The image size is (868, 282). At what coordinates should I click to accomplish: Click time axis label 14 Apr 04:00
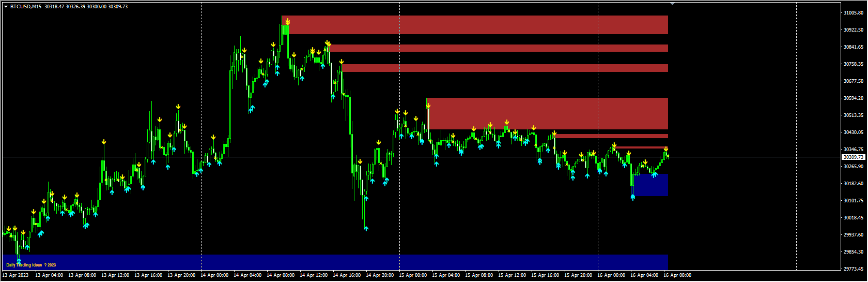(247, 275)
